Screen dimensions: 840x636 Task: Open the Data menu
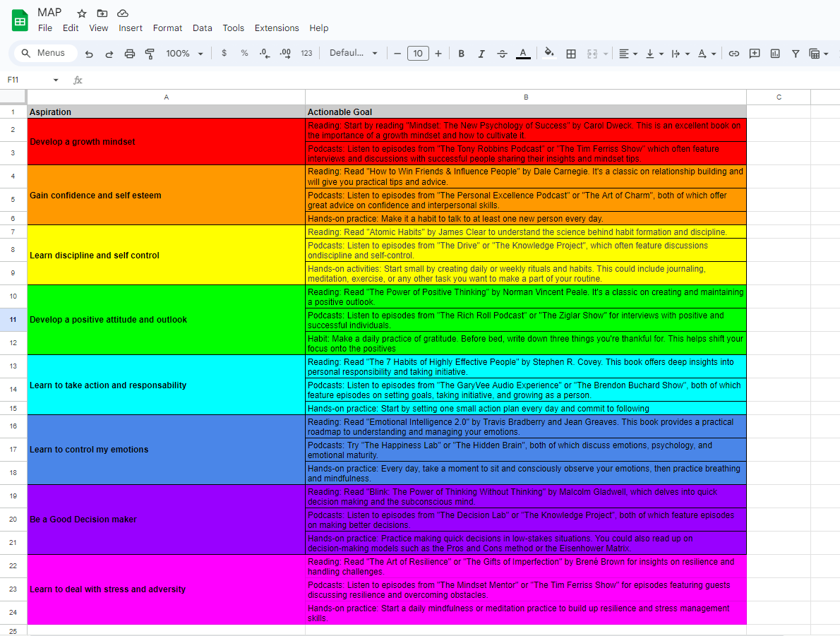click(203, 28)
